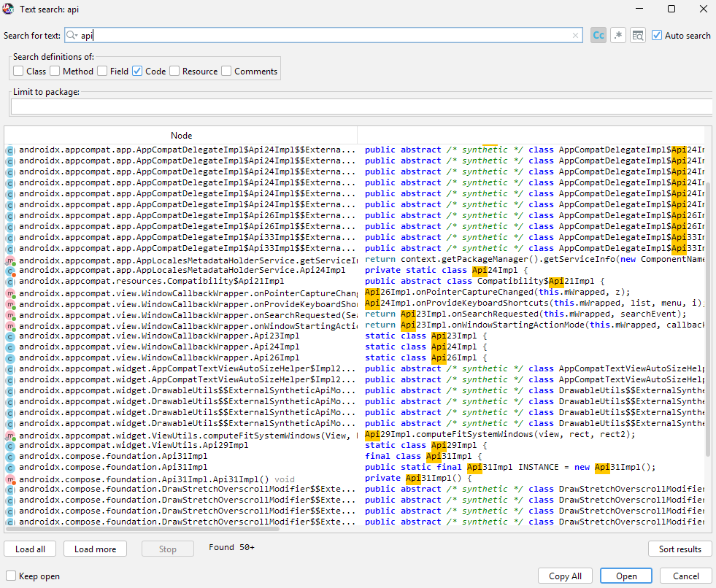Viewport: 716px width, 588px height.
Task: Select the ViewUtils.Api29Impl result row
Action: (182, 446)
